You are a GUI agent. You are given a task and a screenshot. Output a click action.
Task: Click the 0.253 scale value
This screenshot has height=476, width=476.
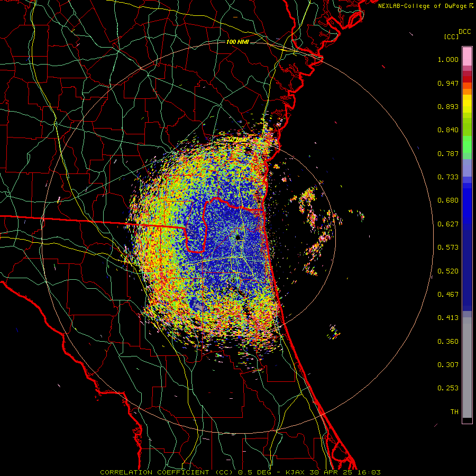(448, 388)
